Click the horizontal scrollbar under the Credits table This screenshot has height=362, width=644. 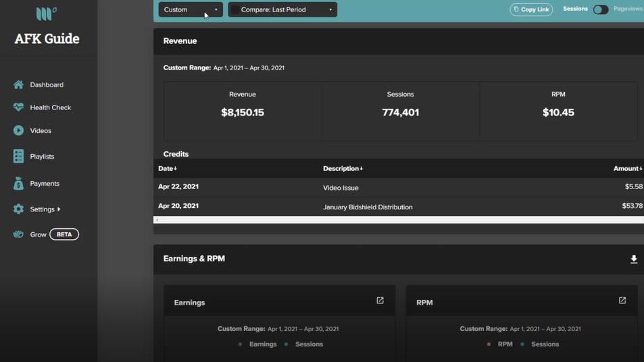tap(399, 220)
